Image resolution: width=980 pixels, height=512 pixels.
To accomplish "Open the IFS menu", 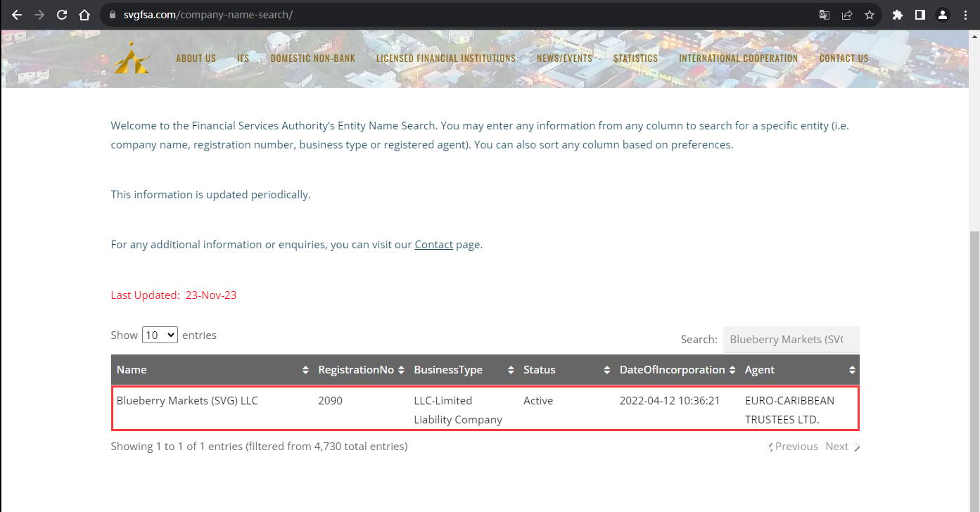I will coord(243,58).
